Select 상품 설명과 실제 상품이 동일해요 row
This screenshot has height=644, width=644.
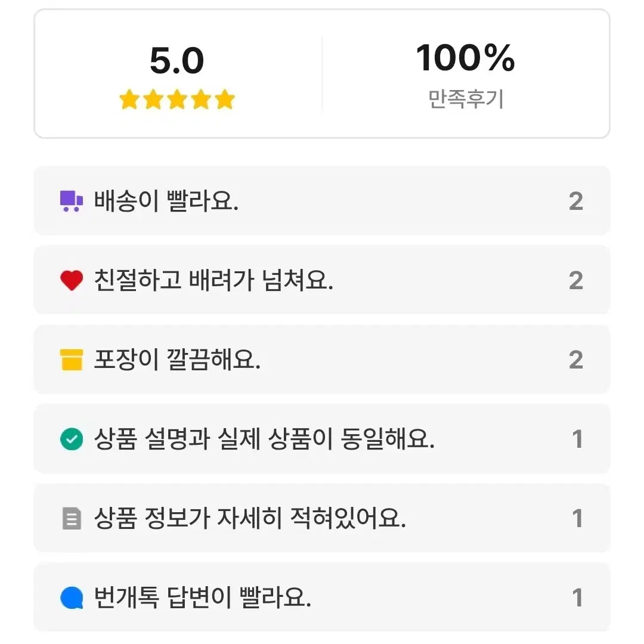[x=322, y=439]
